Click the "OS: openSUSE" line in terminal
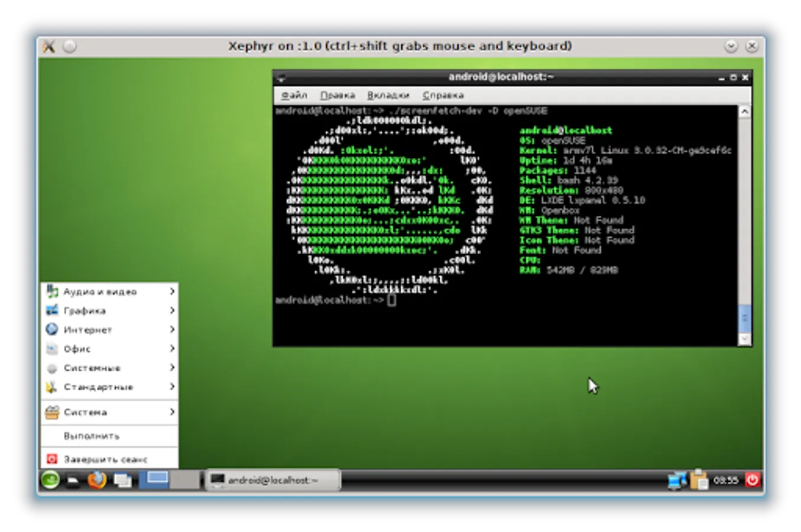The height and width of the screenshot is (532, 801). point(552,141)
